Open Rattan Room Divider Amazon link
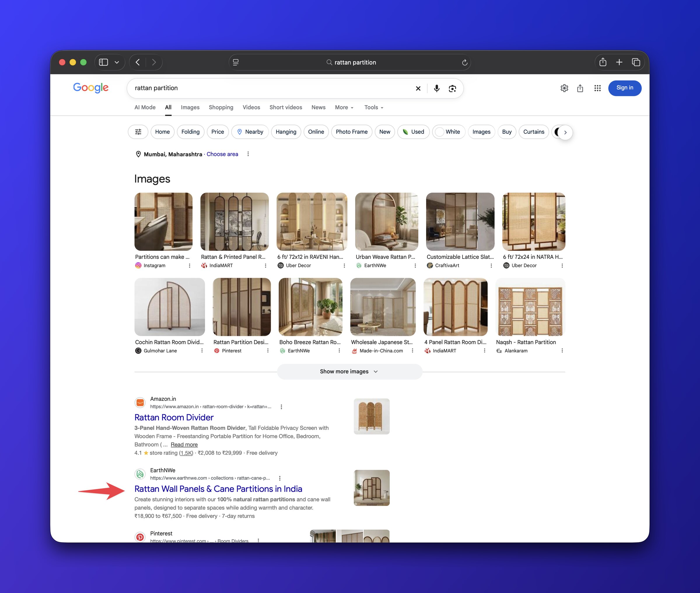Screen dimensions: 700x593 (174, 417)
